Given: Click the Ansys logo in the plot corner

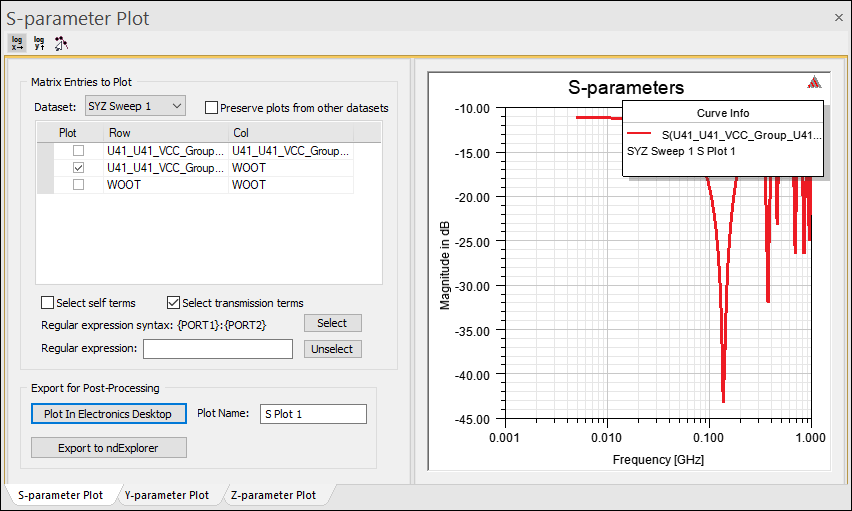Looking at the screenshot, I should point(815,83).
